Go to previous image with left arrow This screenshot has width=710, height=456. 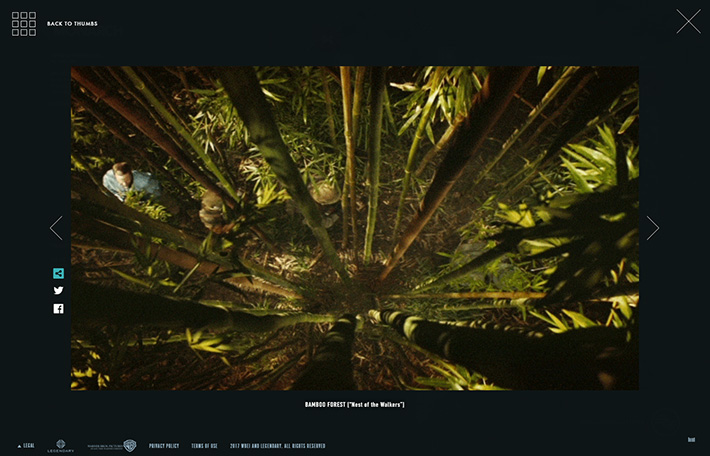tap(56, 228)
